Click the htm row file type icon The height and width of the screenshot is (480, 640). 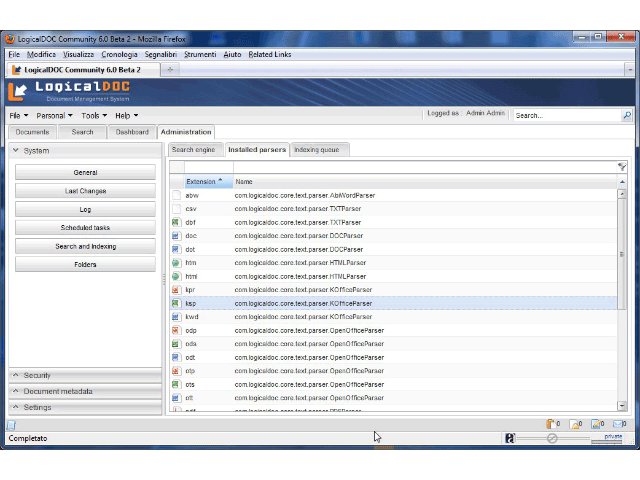[176, 263]
